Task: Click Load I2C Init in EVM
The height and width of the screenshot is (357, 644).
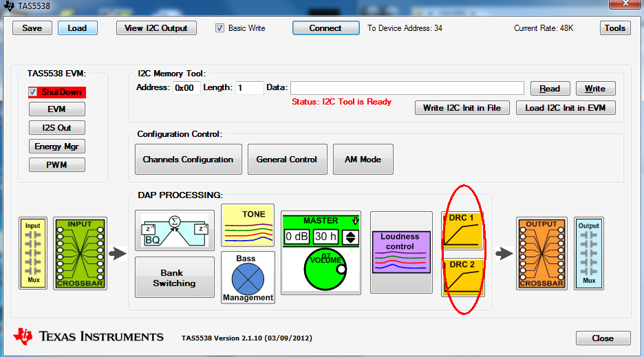Action: click(x=566, y=107)
